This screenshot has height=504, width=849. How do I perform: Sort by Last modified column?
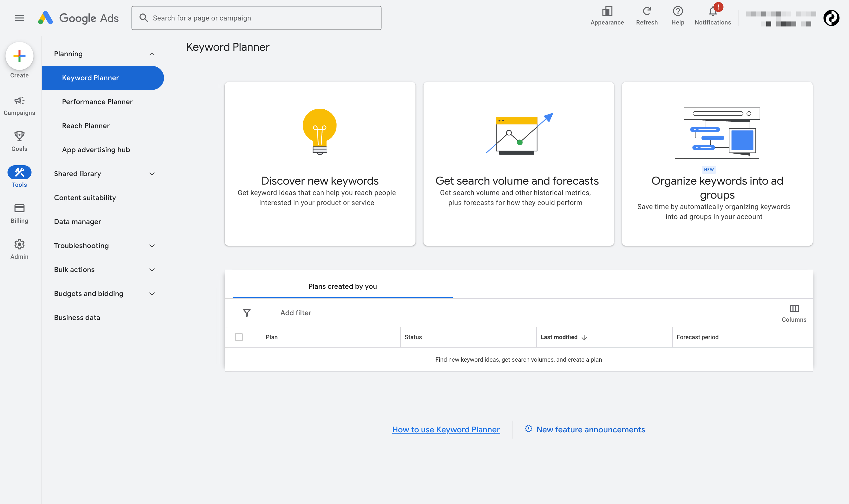click(559, 337)
